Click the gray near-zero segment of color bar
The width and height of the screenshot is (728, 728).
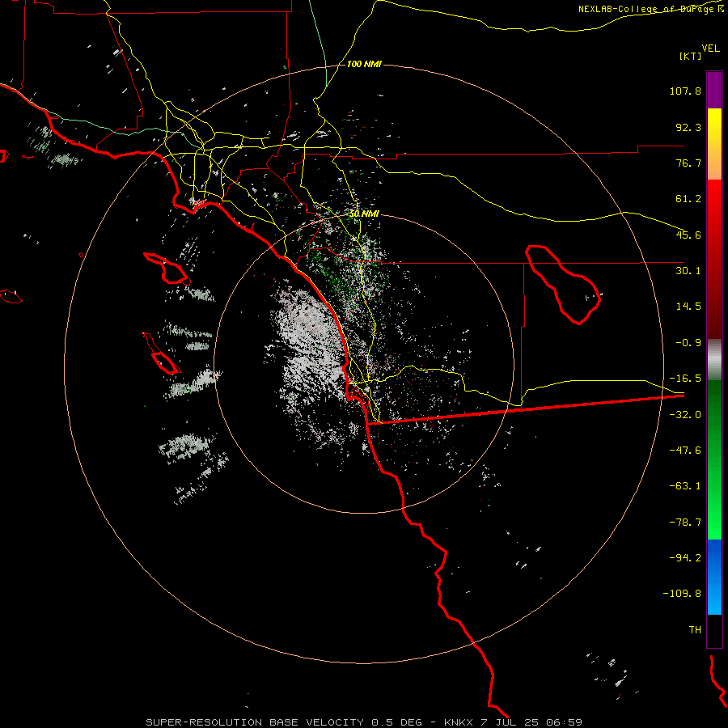714,360
